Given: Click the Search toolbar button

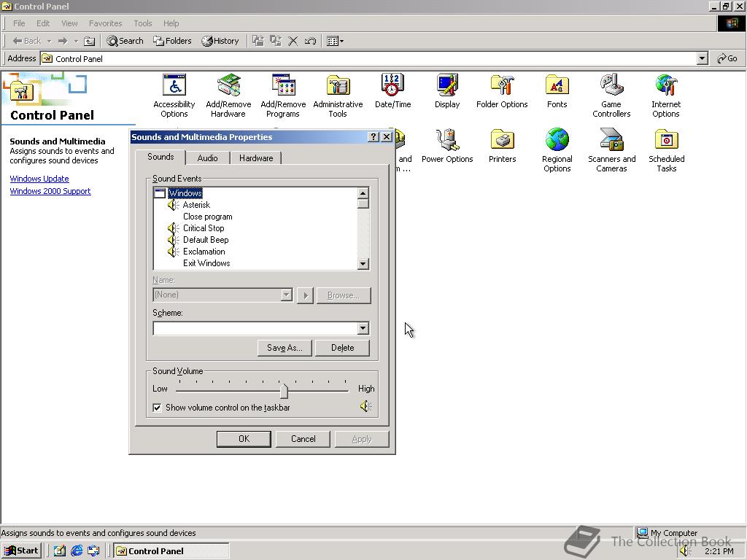Looking at the screenshot, I should click(125, 41).
